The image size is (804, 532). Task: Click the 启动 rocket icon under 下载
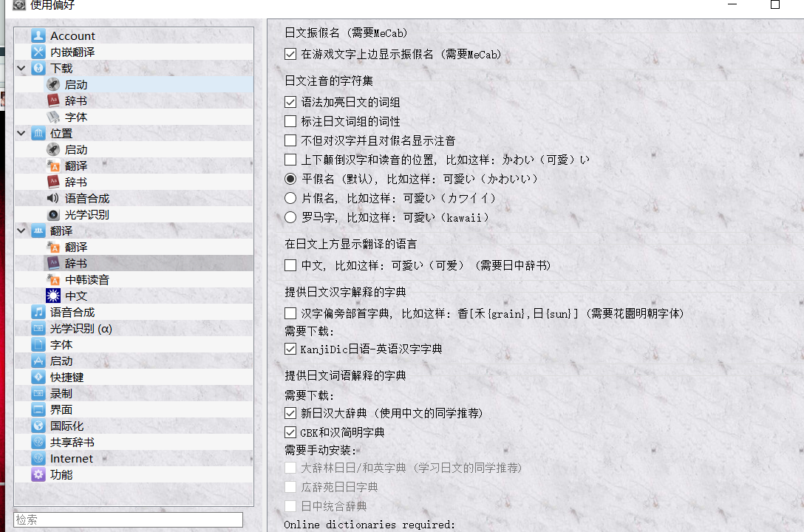[x=53, y=84]
